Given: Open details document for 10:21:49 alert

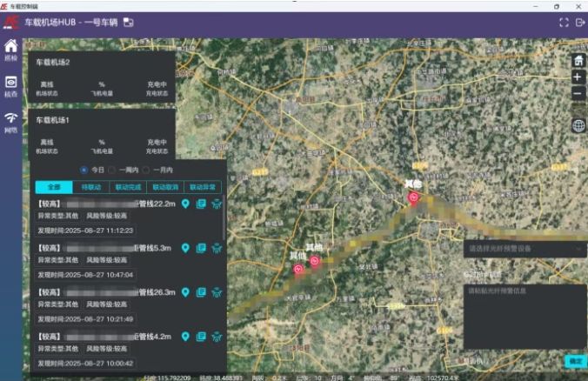Looking at the screenshot, I should (201, 292).
